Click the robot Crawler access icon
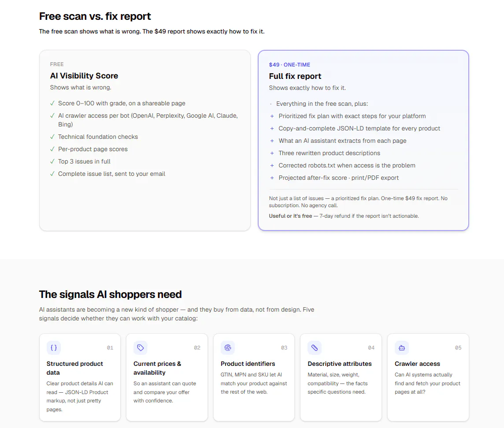 point(402,348)
